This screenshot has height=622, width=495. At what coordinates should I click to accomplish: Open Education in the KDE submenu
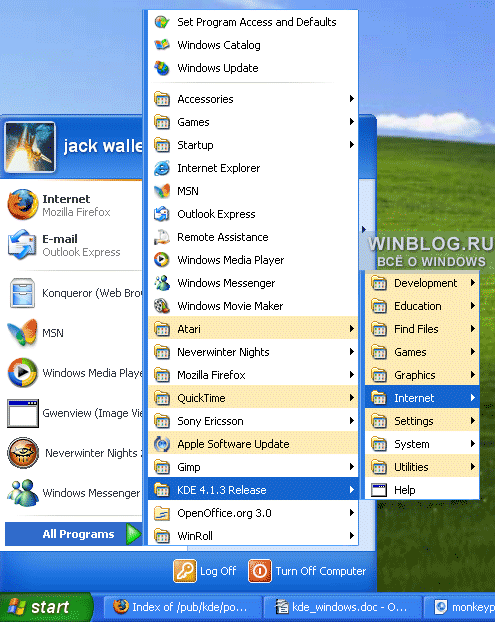[x=422, y=306]
